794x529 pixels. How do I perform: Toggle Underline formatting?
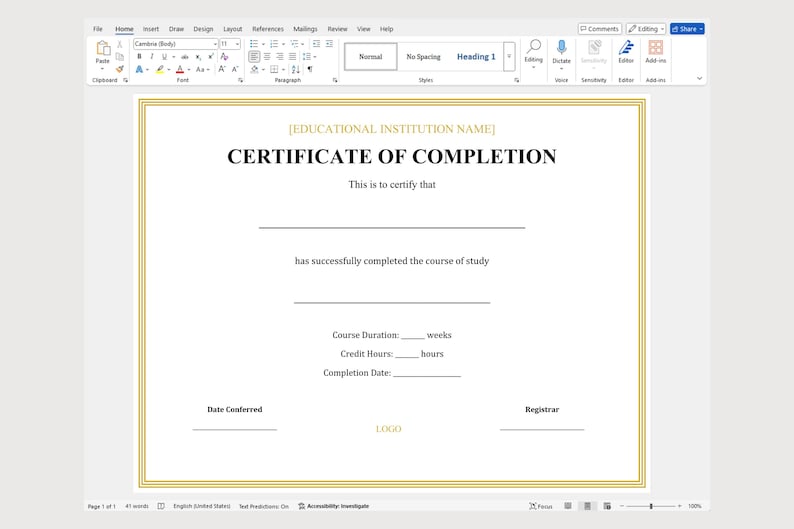(164, 57)
